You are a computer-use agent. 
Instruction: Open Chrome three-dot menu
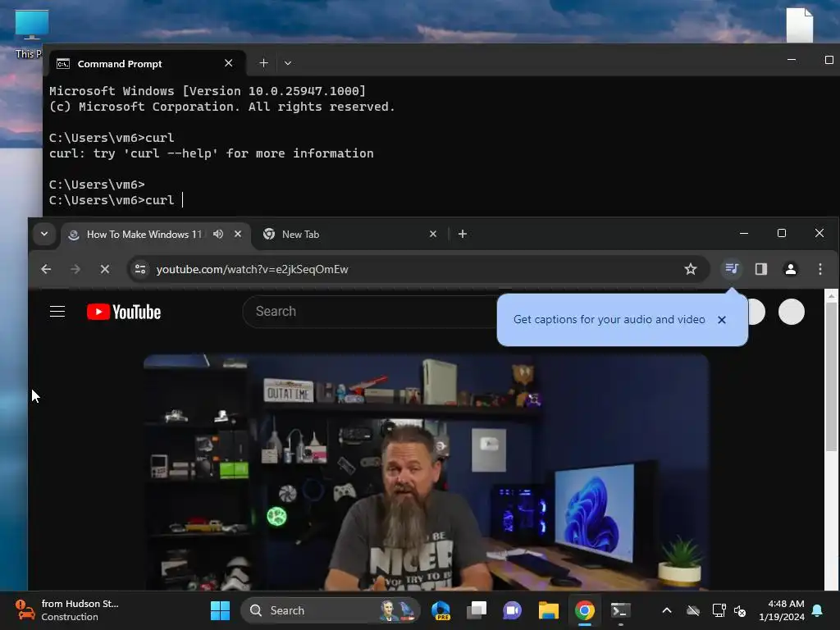point(820,269)
